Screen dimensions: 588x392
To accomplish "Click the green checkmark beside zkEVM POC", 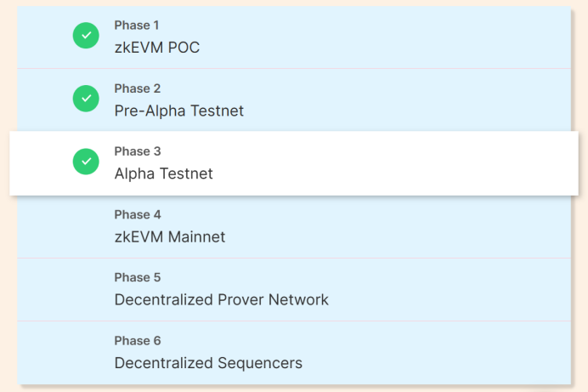I will click(86, 36).
